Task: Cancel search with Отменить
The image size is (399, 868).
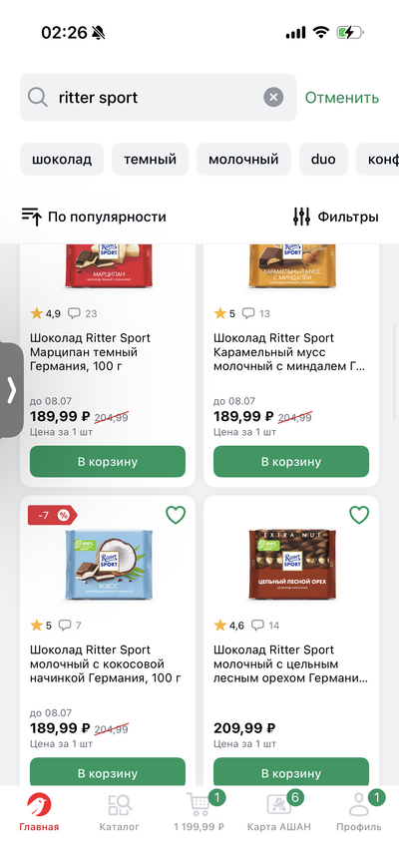Action: (342, 98)
